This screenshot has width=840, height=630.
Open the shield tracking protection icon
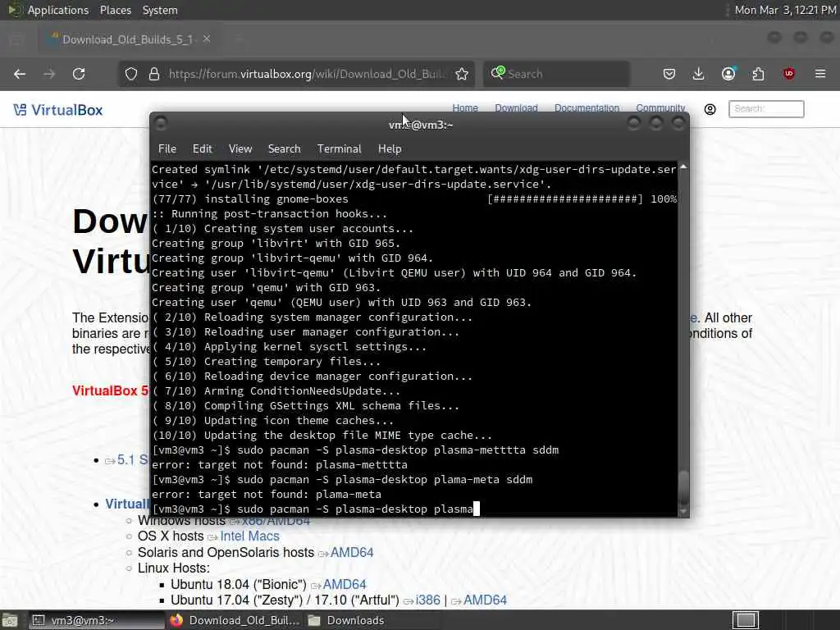[131, 74]
